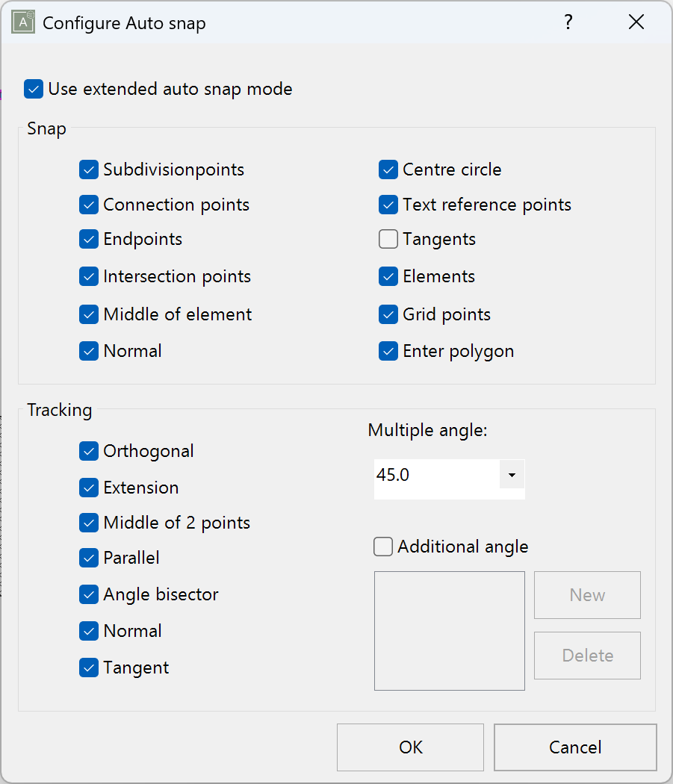Disable Middle of element snap
The image size is (673, 784).
tap(89, 314)
